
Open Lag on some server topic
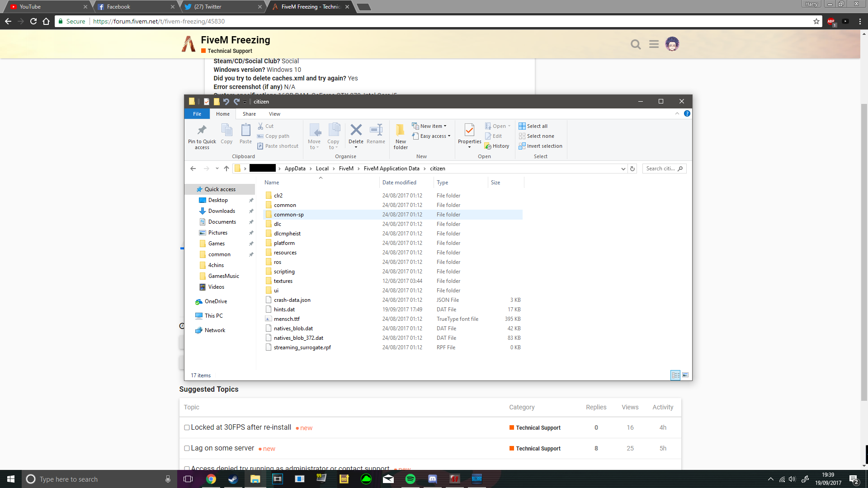pos(222,448)
